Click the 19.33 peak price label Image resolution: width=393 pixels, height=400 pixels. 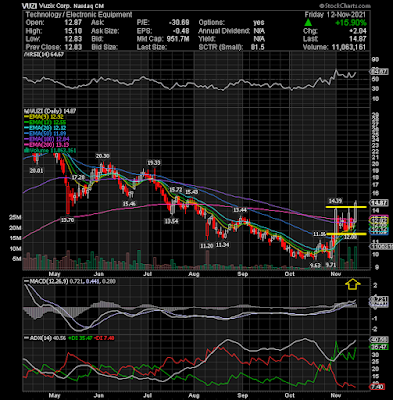point(154,163)
